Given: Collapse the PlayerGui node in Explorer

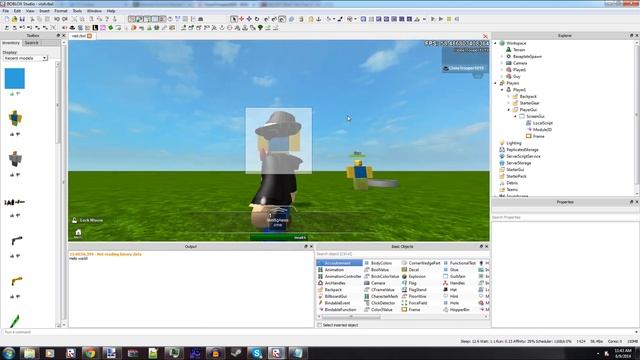Looking at the screenshot, I should point(509,110).
